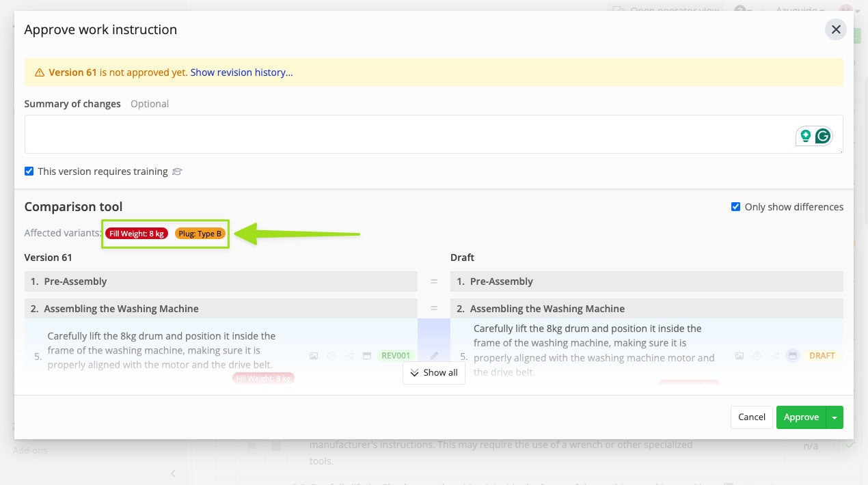Viewport: 868px width, 485px height.
Task: Click the lightbulb suggestion icon above Grammarly
Action: (x=805, y=135)
